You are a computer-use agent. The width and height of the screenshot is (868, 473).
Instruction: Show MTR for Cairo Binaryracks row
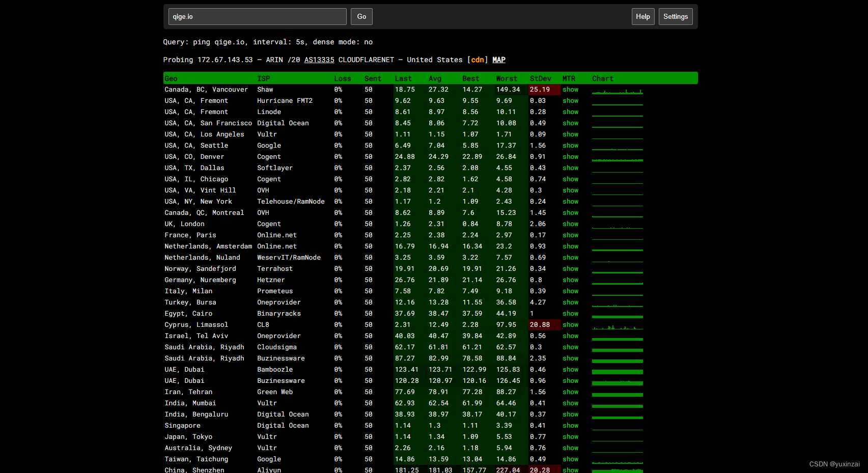pos(571,314)
